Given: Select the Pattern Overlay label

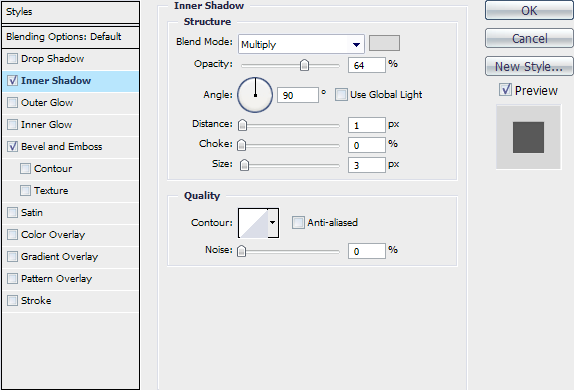Looking at the screenshot, I should pos(56,279).
